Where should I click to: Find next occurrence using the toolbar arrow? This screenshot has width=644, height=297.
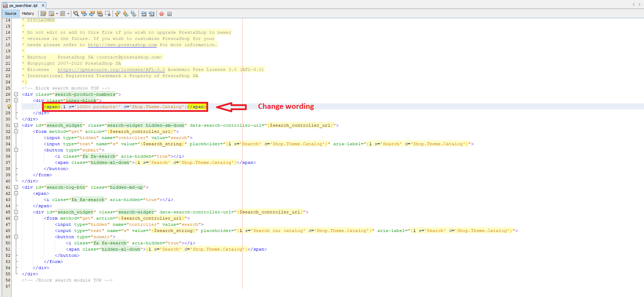pyautogui.click(x=92, y=14)
